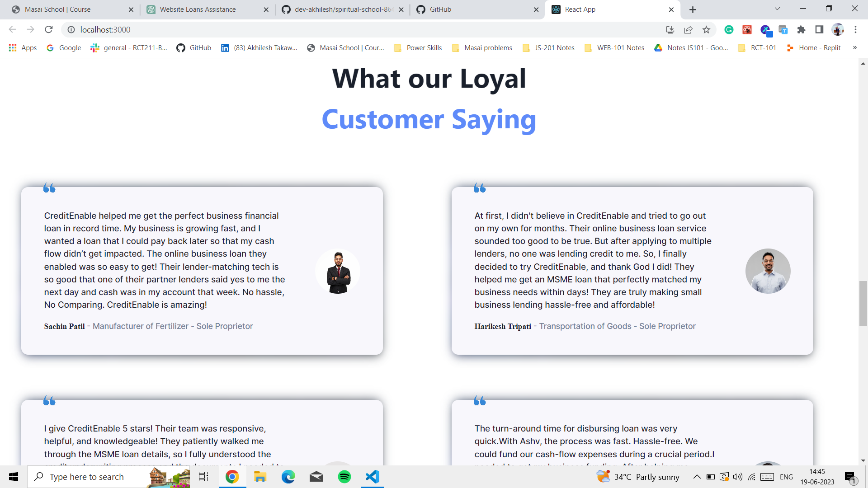Open Home Replit bookmark
This screenshot has width=868, height=488.
tap(813, 47)
